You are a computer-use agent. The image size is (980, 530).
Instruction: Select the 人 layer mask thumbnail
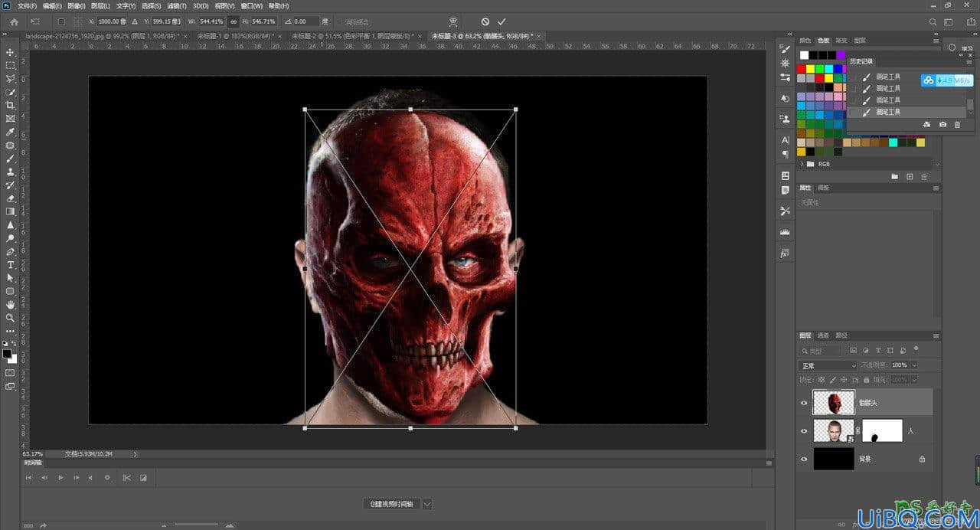pyautogui.click(x=882, y=431)
